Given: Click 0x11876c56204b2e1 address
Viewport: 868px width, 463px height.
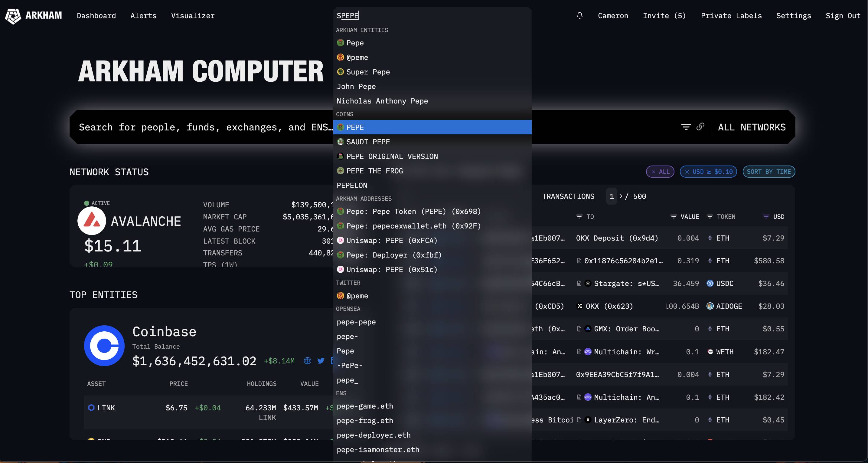Looking at the screenshot, I should tap(623, 261).
